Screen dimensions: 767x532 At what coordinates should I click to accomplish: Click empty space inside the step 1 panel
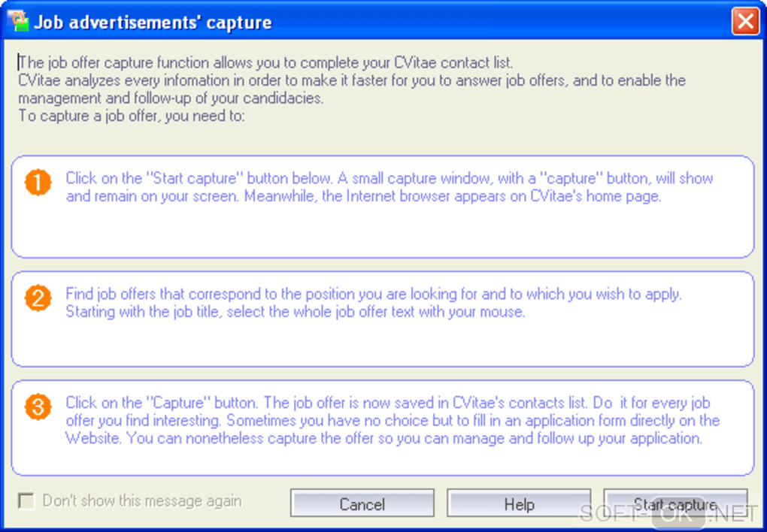381,233
